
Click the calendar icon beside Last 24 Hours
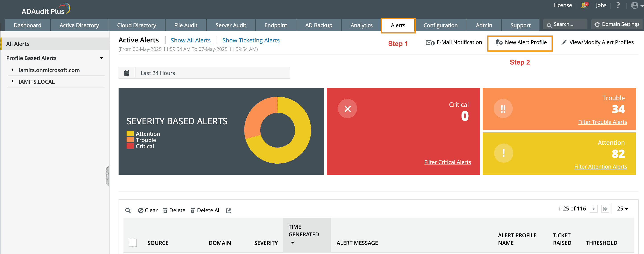[x=127, y=73]
